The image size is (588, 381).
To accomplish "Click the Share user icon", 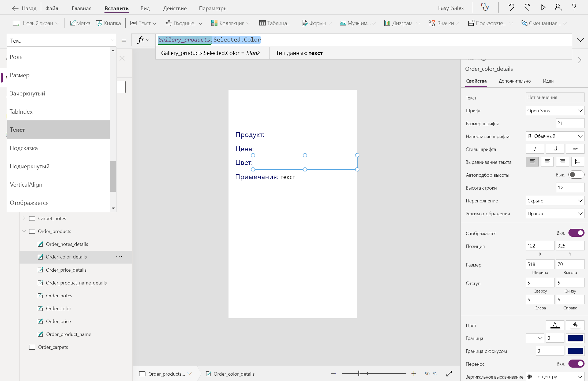I will (558, 7).
